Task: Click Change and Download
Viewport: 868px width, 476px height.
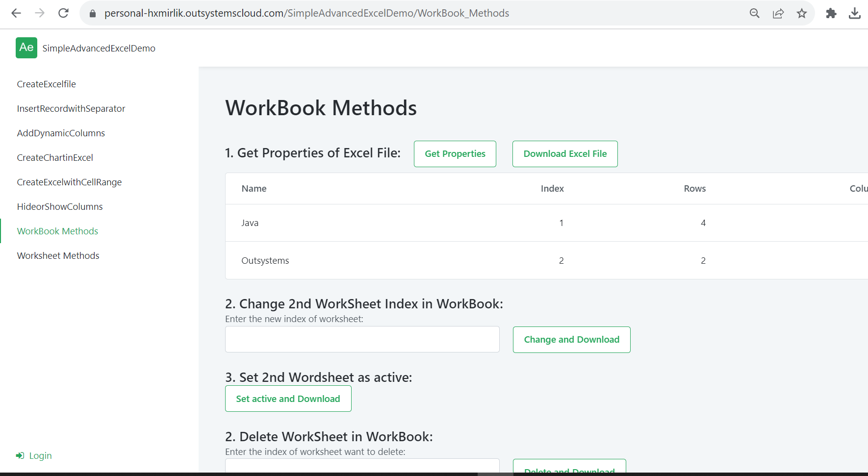Action: coord(571,339)
